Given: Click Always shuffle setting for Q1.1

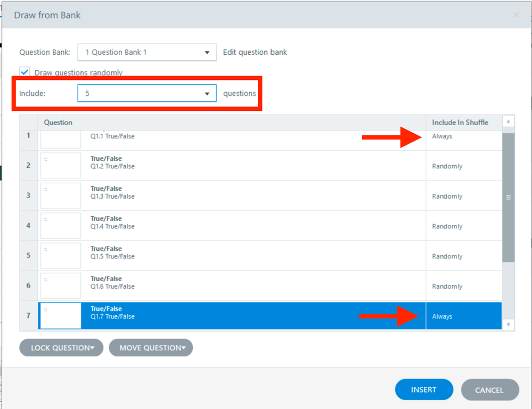Looking at the screenshot, I should click(x=442, y=136).
